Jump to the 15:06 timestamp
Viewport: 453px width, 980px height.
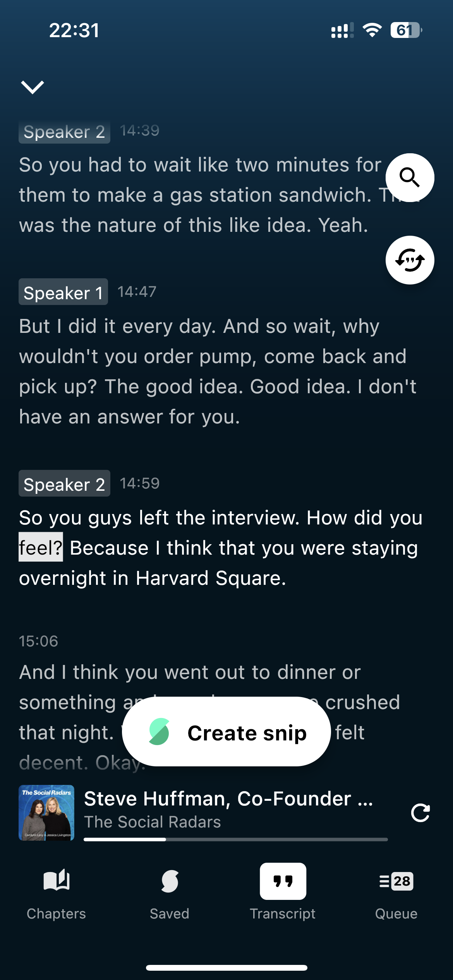click(x=39, y=641)
